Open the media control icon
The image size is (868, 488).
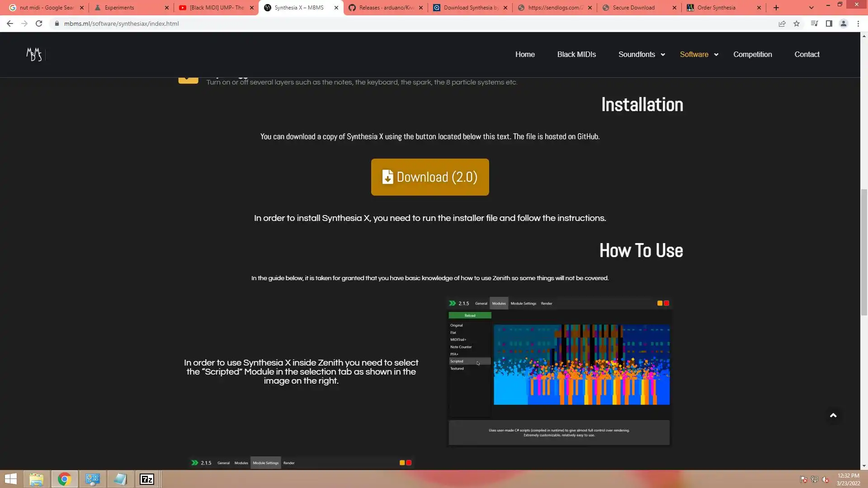tap(814, 23)
